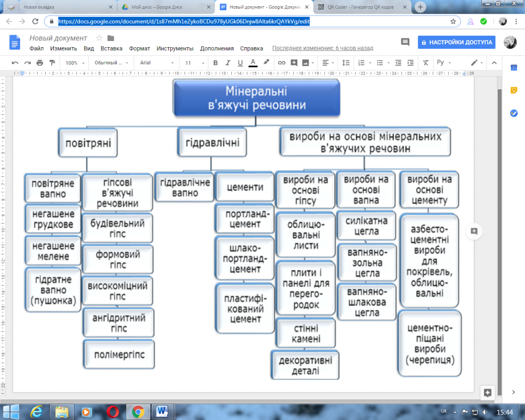Expand the Arial font dropdown
The width and height of the screenshot is (525, 420).
(155, 63)
